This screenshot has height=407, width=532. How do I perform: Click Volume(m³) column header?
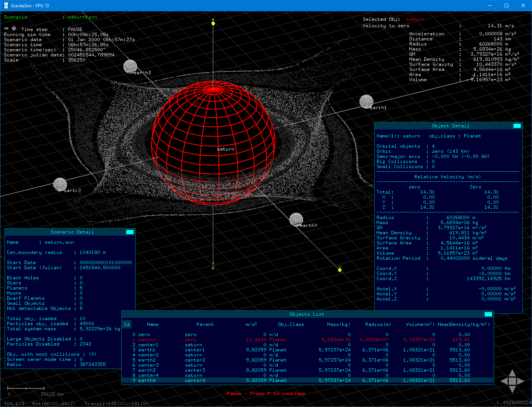(420, 324)
